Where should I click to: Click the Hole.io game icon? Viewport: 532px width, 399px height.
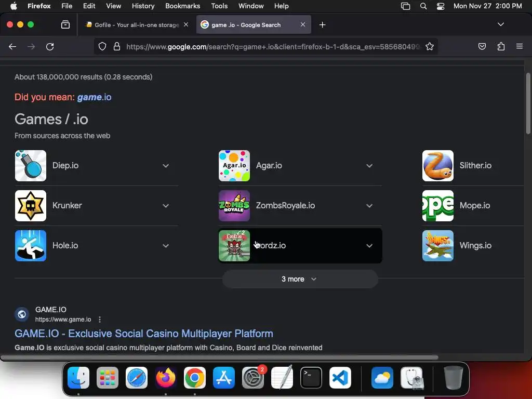click(31, 246)
